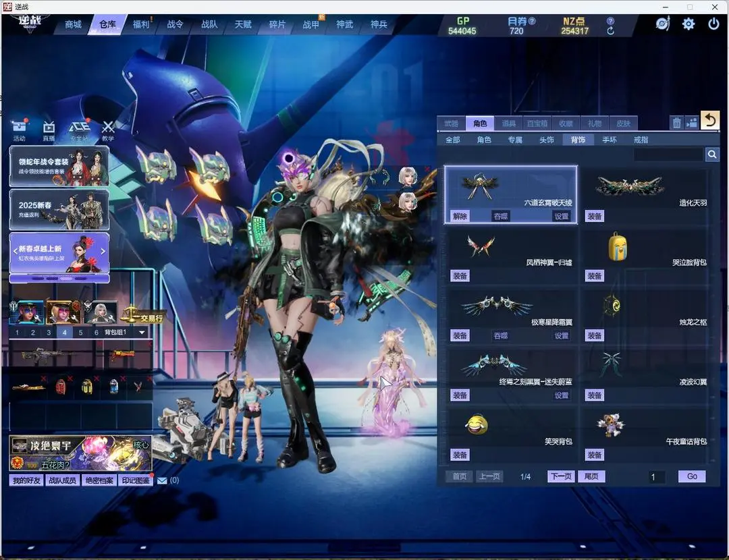Select the blue canister equipment slot

[x=114, y=387]
